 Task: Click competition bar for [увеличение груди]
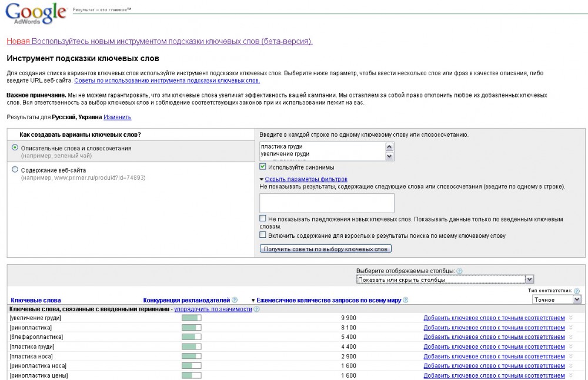191,318
